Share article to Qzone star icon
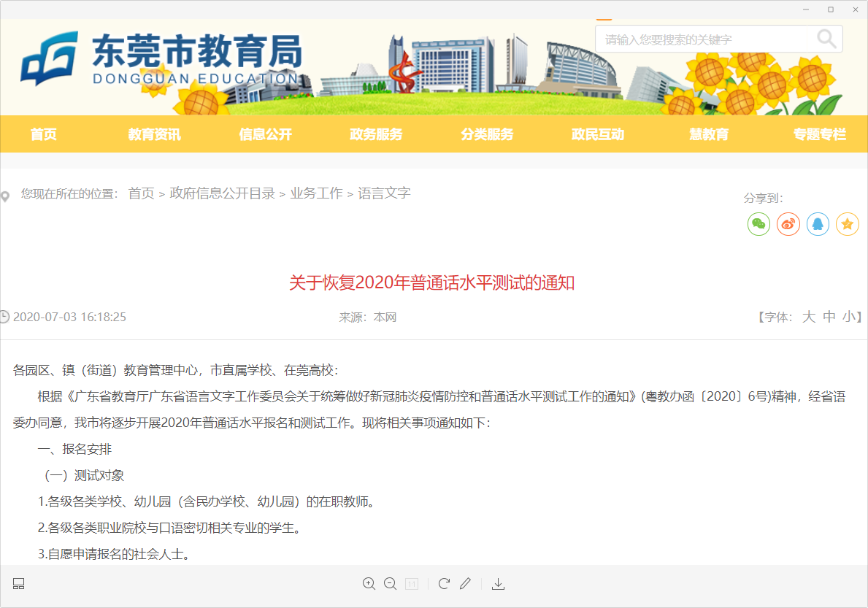This screenshot has height=608, width=868. (x=847, y=224)
